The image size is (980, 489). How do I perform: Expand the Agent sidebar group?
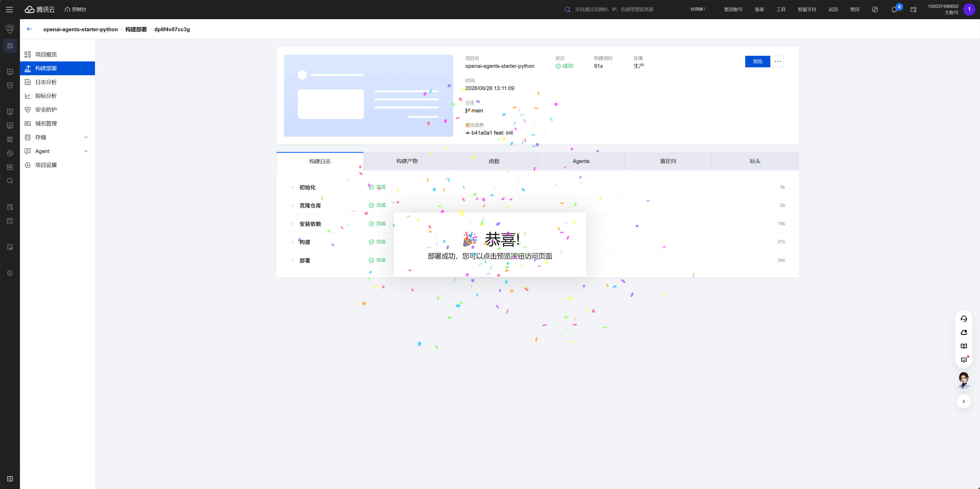[x=57, y=151]
